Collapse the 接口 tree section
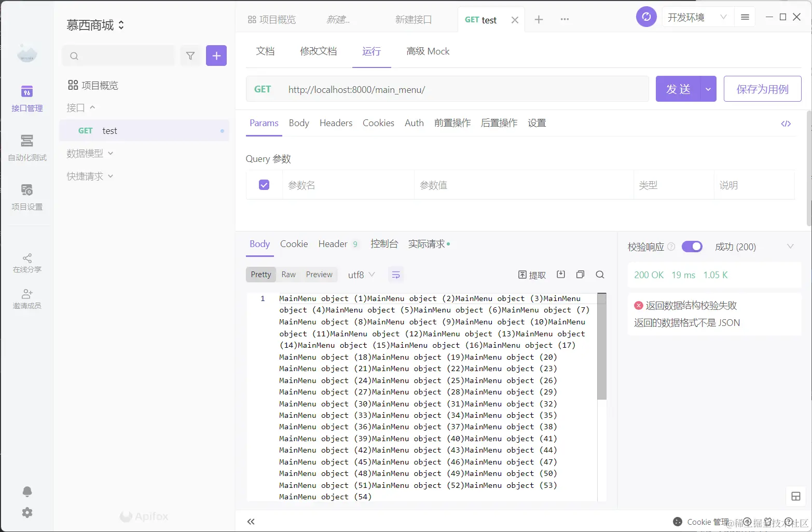The width and height of the screenshot is (812, 532). [x=81, y=107]
